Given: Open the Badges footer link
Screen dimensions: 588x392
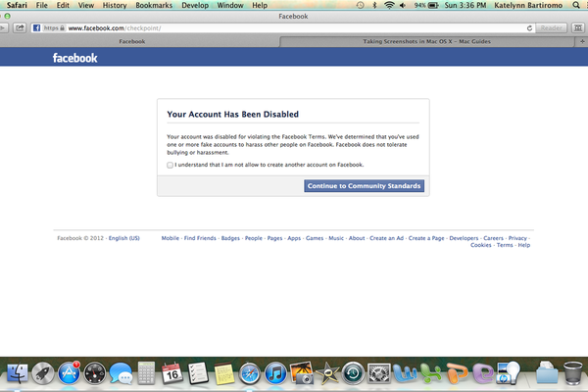Looking at the screenshot, I should pos(230,238).
